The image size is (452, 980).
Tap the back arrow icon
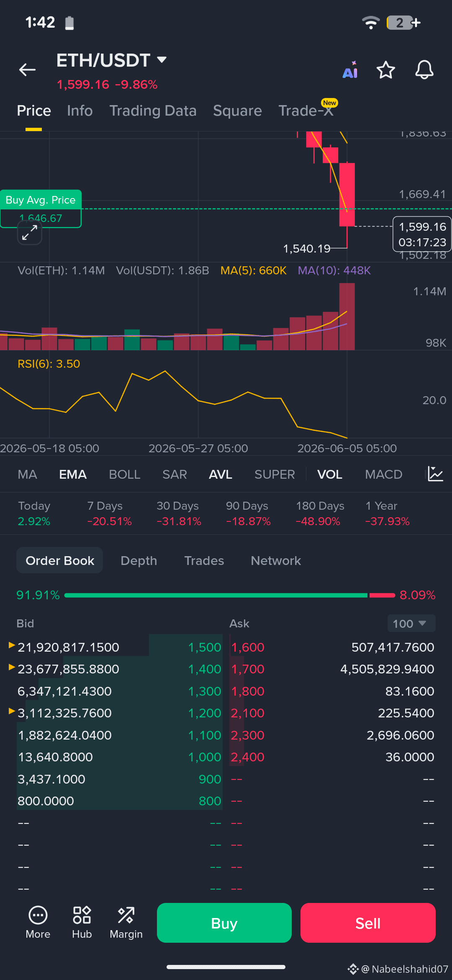[x=27, y=70]
